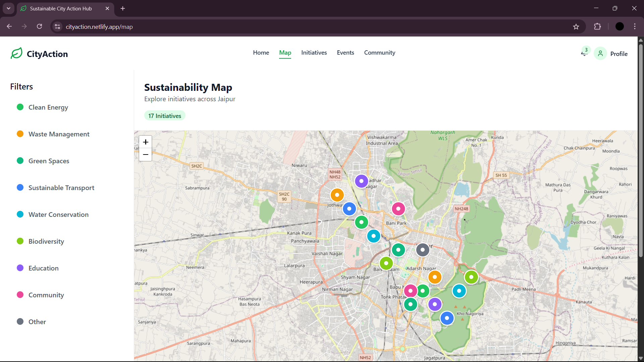Bookmark this page with the star icon

(576, 27)
